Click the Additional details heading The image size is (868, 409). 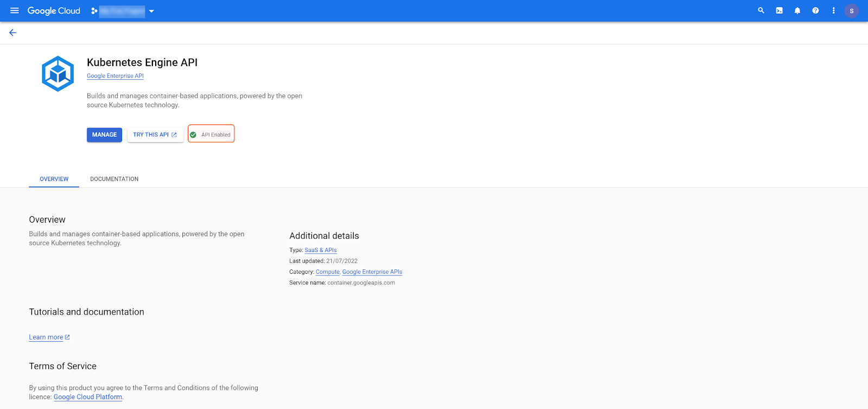pos(324,236)
